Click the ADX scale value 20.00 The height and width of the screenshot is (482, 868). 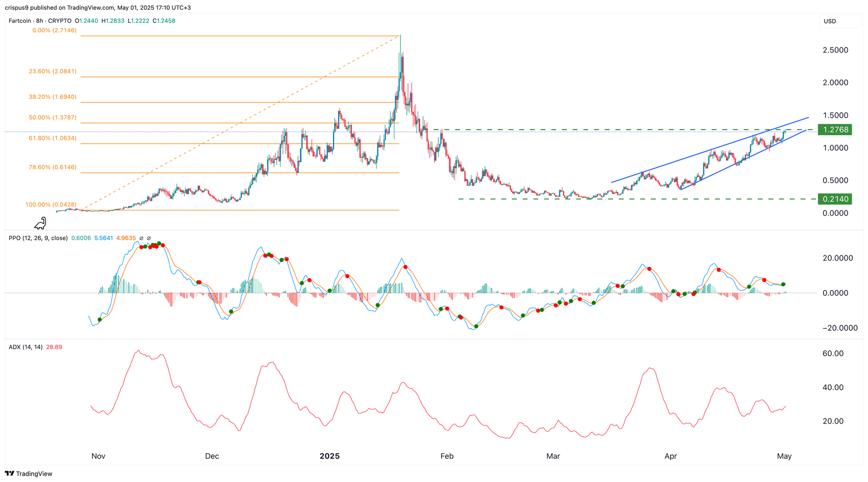(x=833, y=421)
